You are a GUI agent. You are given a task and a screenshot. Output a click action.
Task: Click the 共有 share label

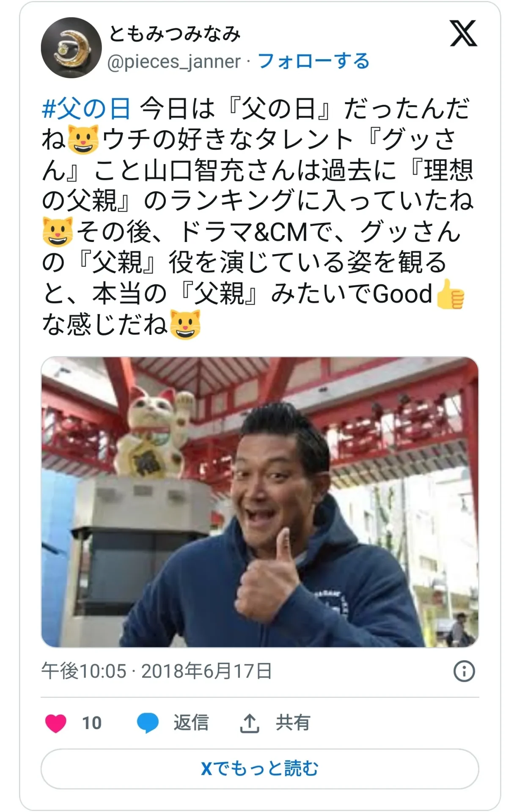293,723
